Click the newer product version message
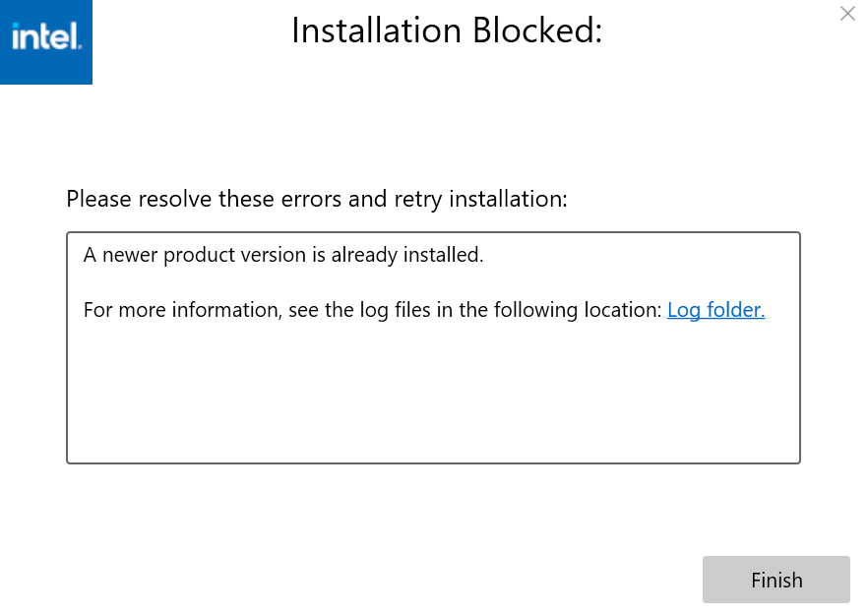Screen dimensions: 868x614 [283, 254]
